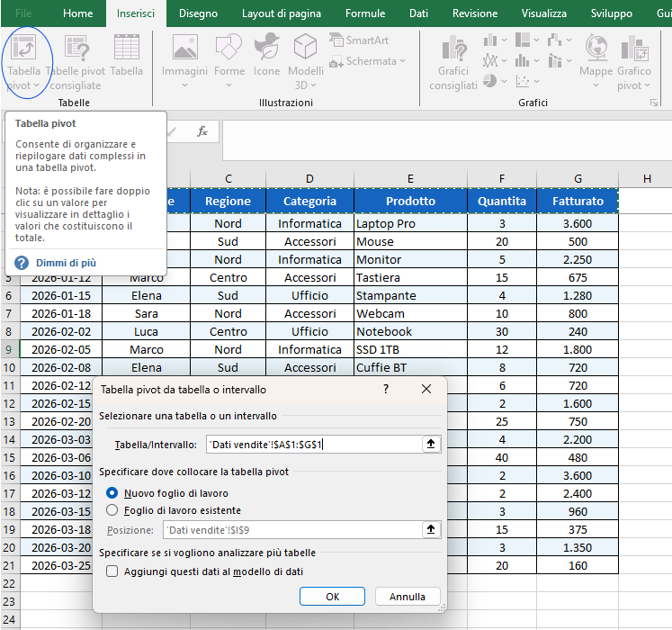Click the Sara cell in row 7
Screen dimensions: 672x630
[x=146, y=313]
